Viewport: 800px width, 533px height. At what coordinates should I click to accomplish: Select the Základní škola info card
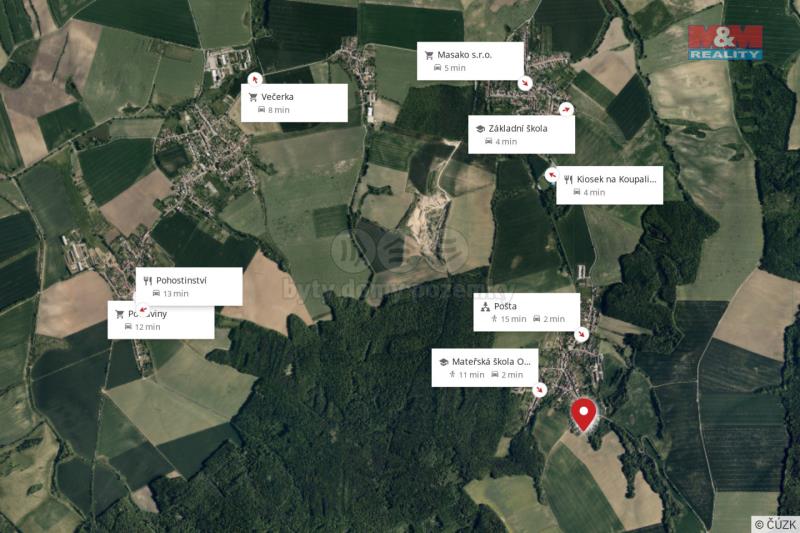(521, 135)
